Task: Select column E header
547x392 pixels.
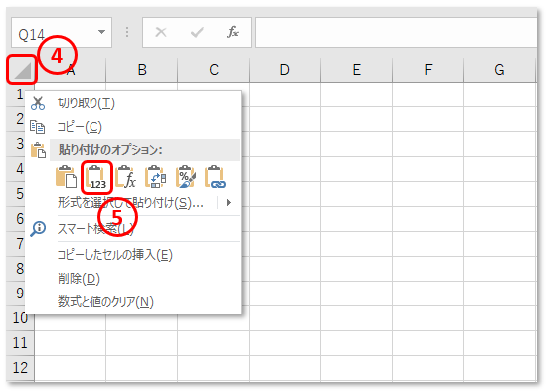Action: click(x=356, y=70)
